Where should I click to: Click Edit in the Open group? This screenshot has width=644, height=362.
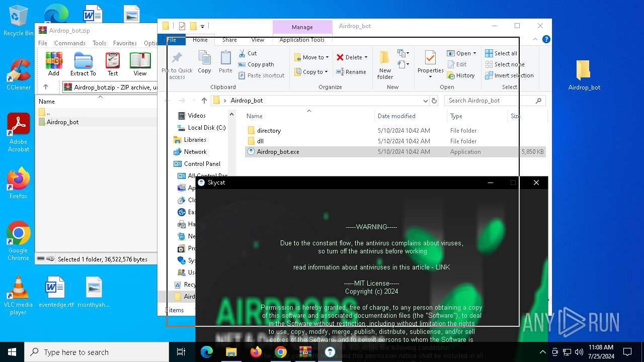click(x=457, y=64)
